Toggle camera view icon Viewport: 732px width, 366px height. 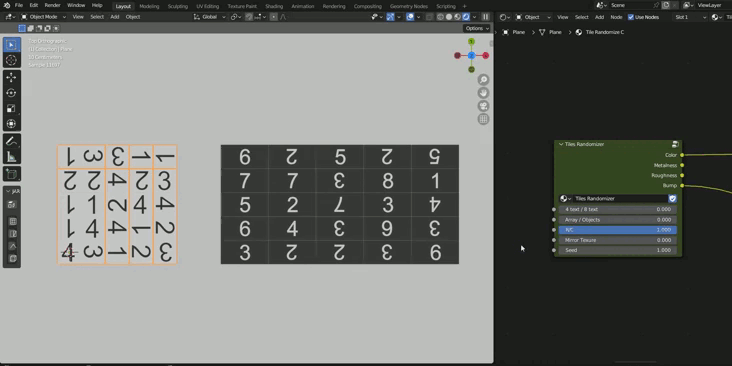click(483, 106)
